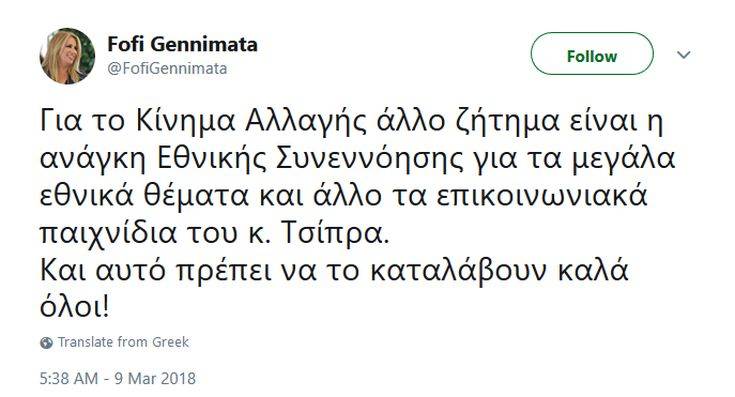Click the tweet line starting "Για το Κίνημα"

point(352,122)
